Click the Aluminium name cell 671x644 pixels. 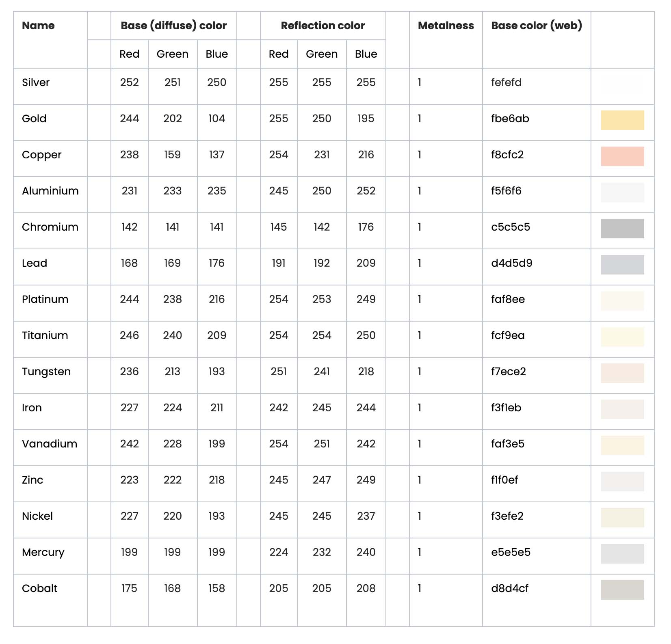coord(50,191)
